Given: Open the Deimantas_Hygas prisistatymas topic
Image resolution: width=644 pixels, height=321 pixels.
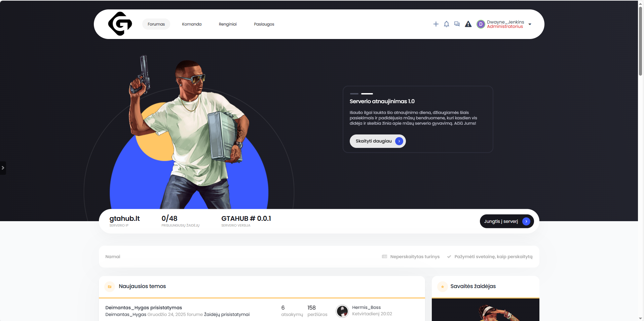Looking at the screenshot, I should click(144, 308).
